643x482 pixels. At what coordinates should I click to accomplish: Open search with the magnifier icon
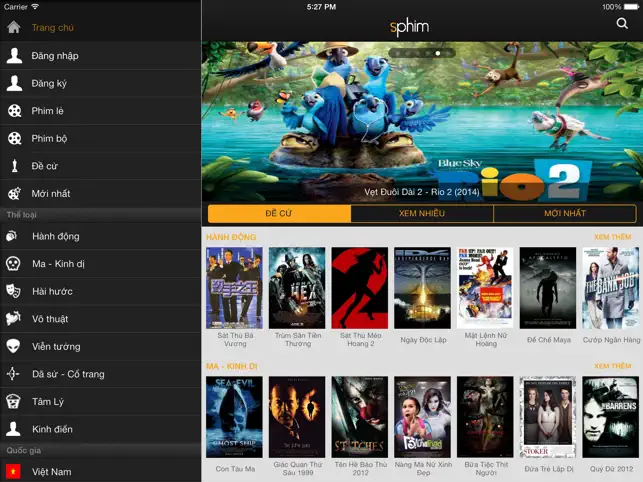[x=622, y=23]
